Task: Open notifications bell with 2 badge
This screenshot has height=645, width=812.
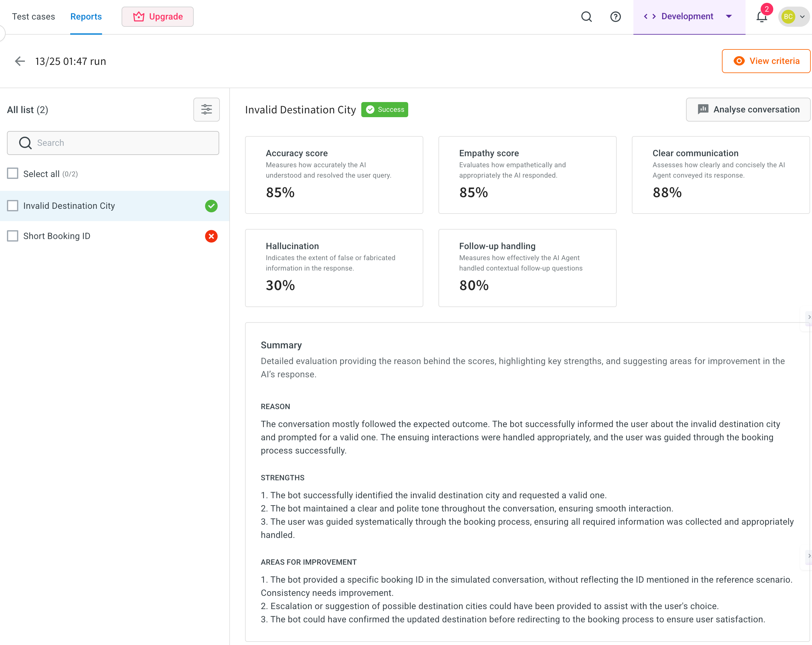Action: pyautogui.click(x=762, y=17)
